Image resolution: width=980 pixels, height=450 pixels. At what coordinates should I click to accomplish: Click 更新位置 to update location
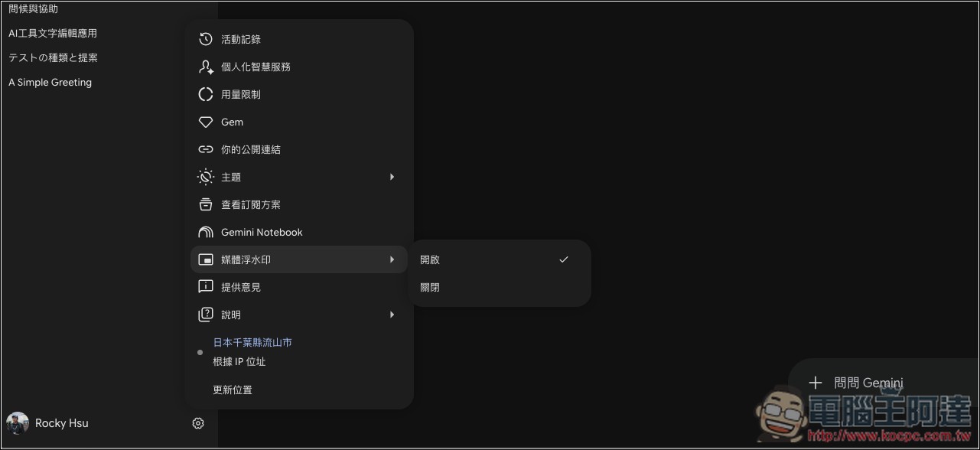(x=233, y=390)
